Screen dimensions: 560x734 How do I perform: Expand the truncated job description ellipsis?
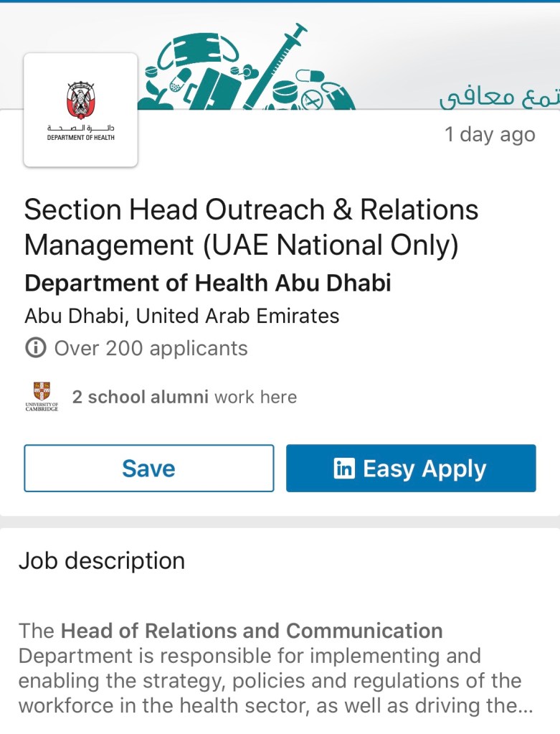pyautogui.click(x=524, y=705)
